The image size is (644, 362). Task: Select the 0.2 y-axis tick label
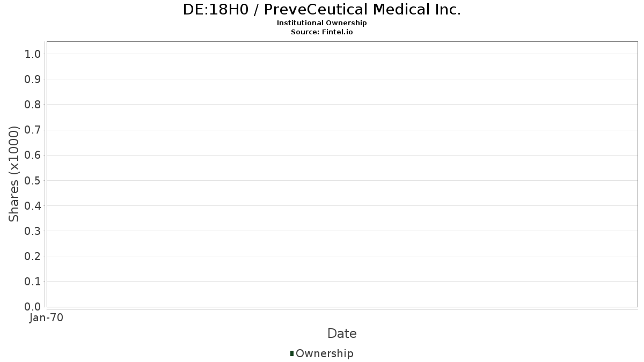[33, 256]
